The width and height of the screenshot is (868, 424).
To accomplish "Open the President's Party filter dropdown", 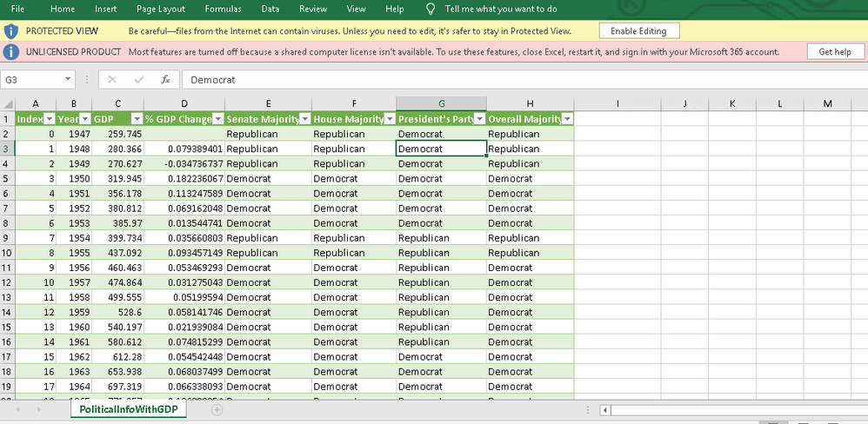I will (x=480, y=119).
